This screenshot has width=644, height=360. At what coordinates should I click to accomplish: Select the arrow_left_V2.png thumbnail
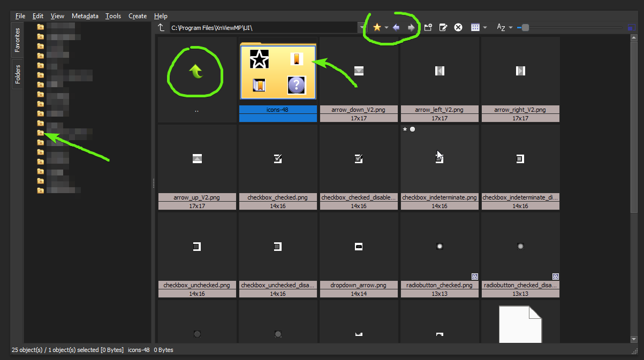pyautogui.click(x=440, y=79)
